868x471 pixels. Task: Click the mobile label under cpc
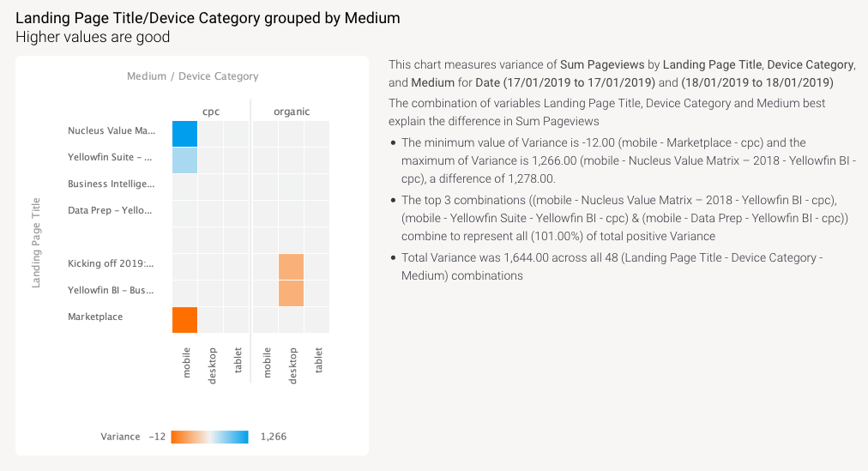point(187,361)
